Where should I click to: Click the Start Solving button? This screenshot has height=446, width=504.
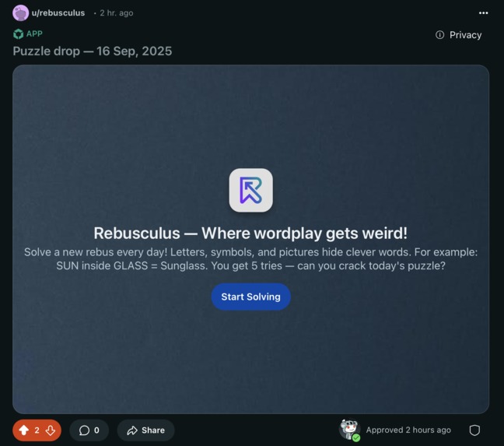250,297
